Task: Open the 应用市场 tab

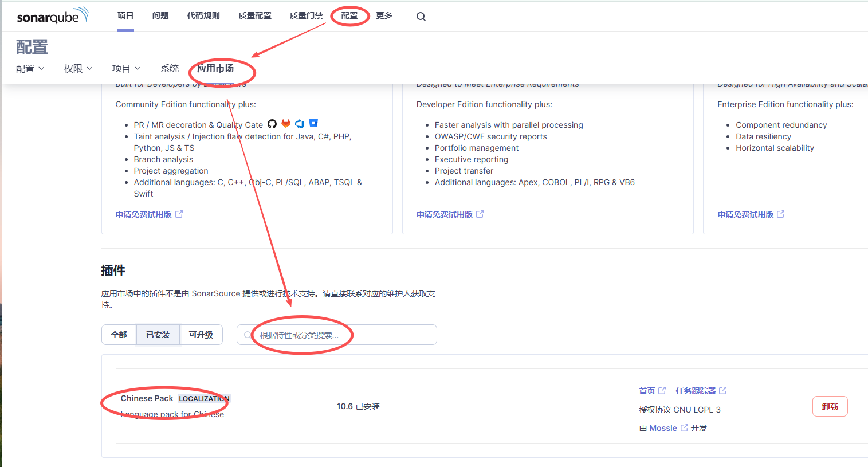Action: tap(215, 69)
